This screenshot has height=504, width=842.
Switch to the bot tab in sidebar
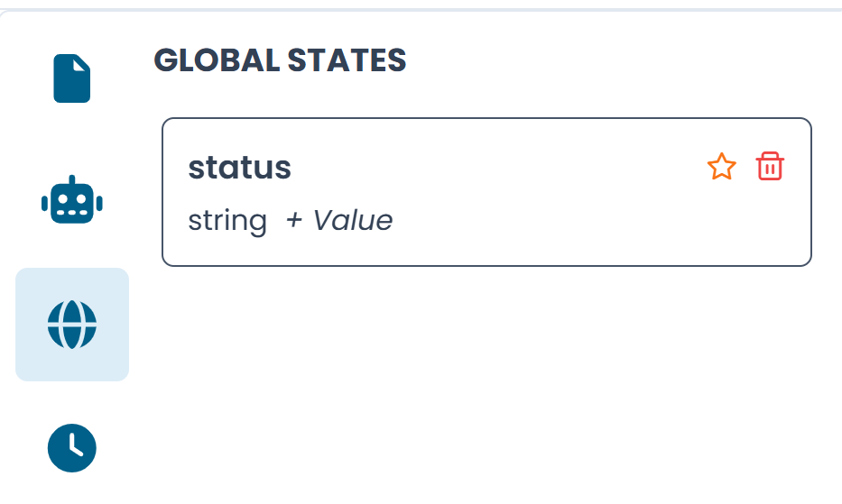(72, 200)
